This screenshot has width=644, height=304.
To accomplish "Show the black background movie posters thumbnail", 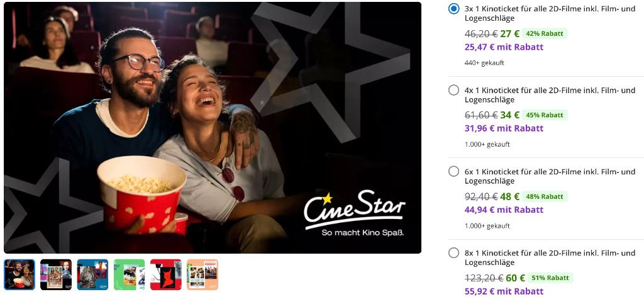I will tap(56, 274).
